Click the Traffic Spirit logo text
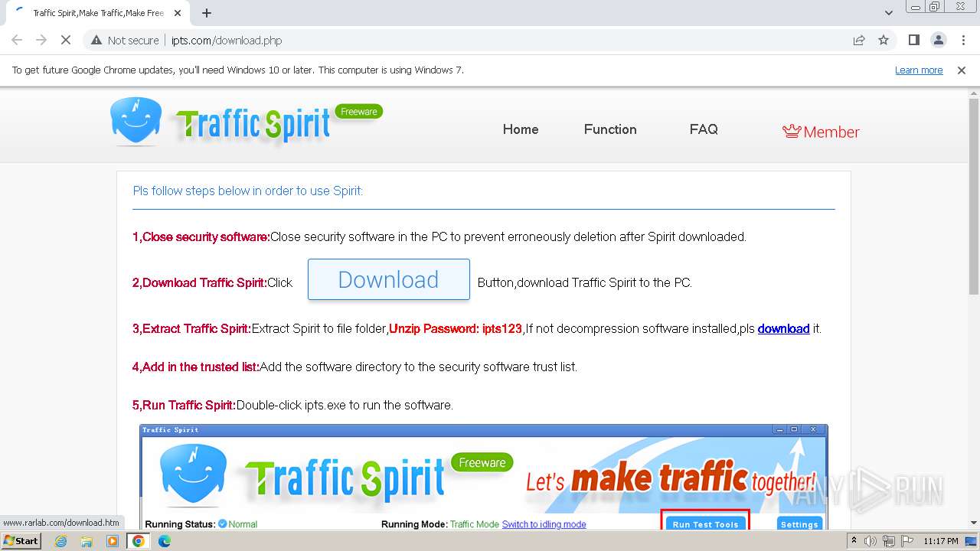980x551 pixels. click(254, 125)
